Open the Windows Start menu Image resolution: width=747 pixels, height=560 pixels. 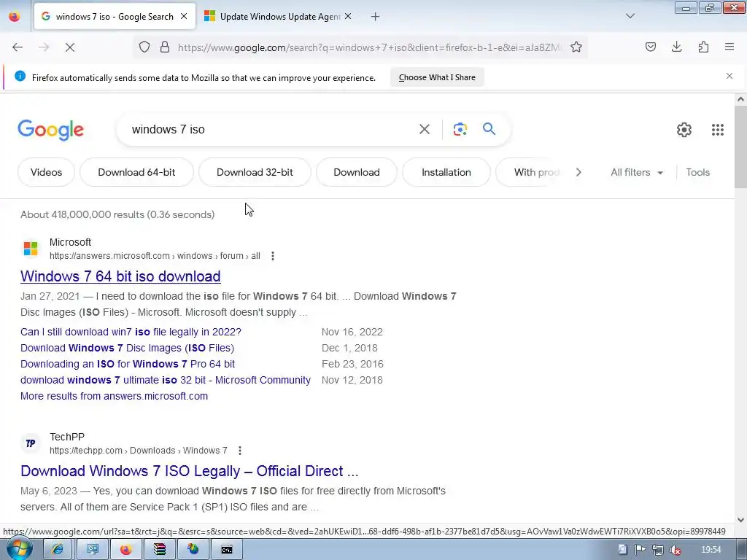click(18, 549)
